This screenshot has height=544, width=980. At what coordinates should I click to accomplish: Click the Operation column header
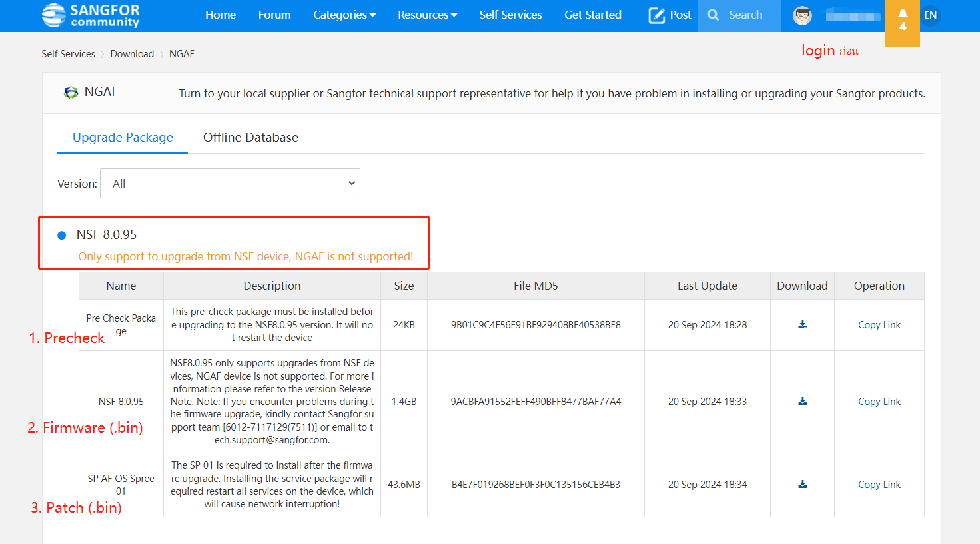pos(879,286)
